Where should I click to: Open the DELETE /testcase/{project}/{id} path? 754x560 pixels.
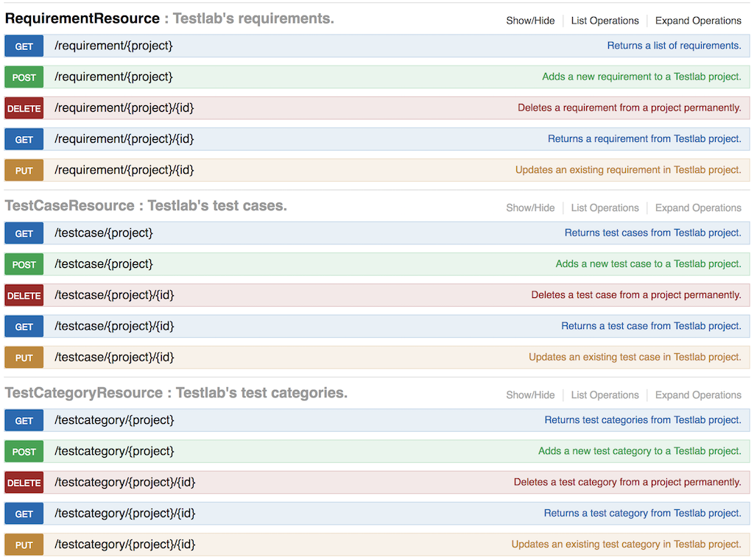coord(114,295)
